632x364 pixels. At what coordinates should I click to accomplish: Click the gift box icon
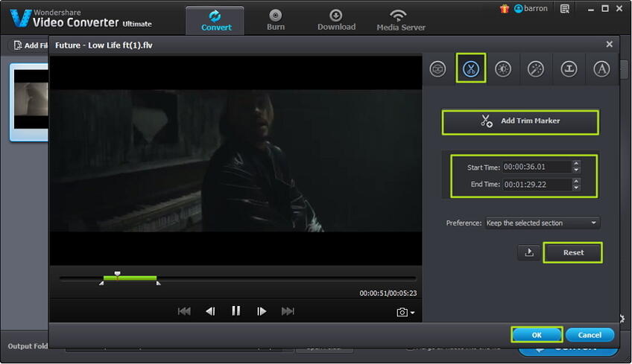pyautogui.click(x=505, y=8)
